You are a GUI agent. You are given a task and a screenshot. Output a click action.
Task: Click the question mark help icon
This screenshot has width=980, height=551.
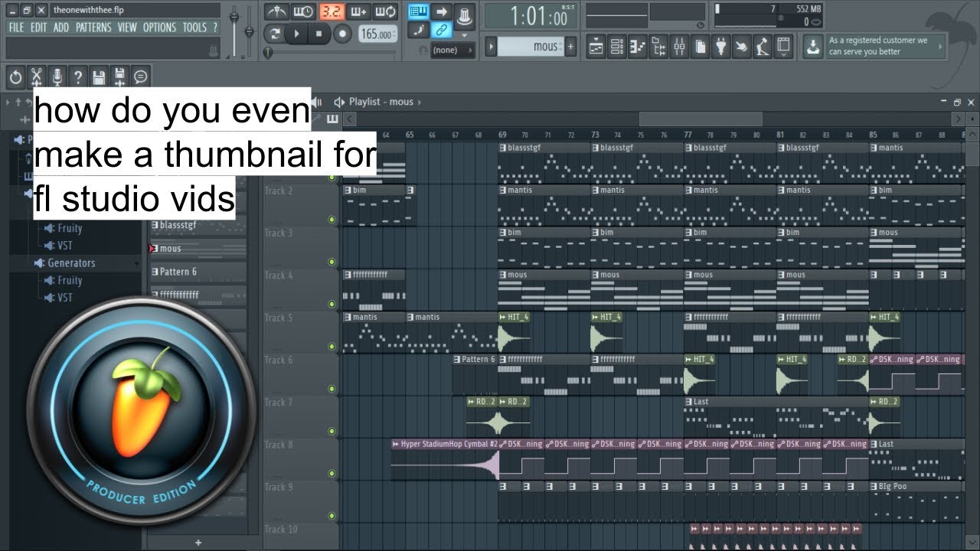77,77
